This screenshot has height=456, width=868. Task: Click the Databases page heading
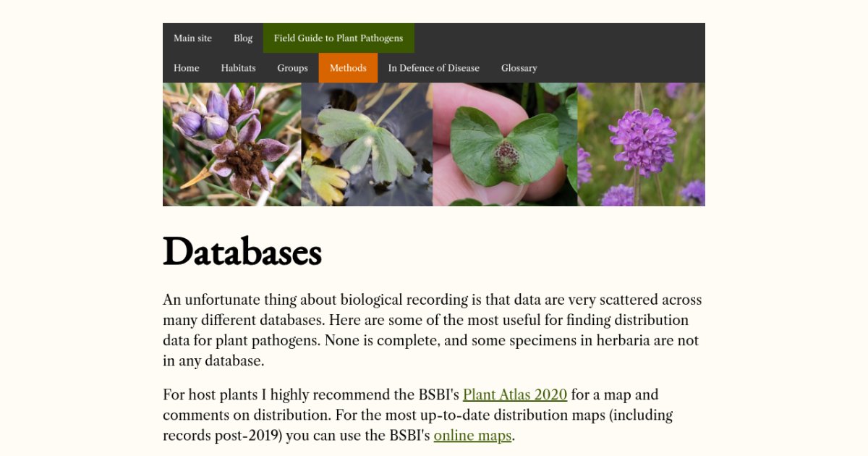click(242, 253)
